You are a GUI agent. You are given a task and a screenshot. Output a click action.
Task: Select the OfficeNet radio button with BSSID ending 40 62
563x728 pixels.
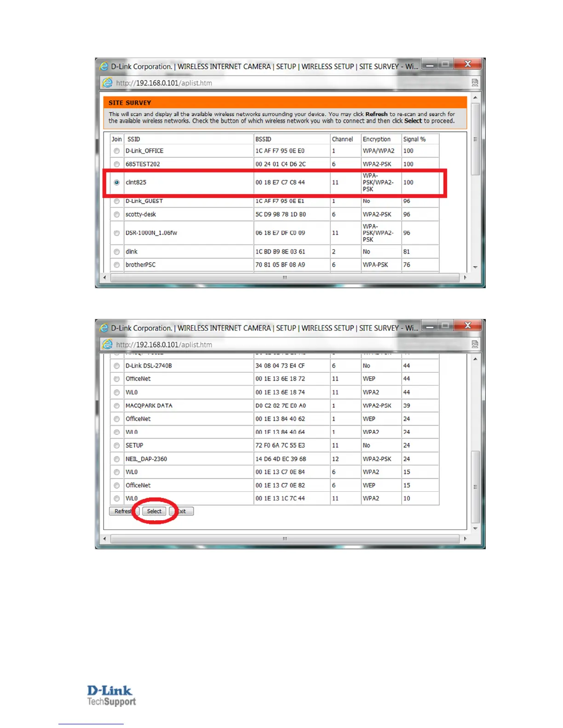(x=117, y=419)
